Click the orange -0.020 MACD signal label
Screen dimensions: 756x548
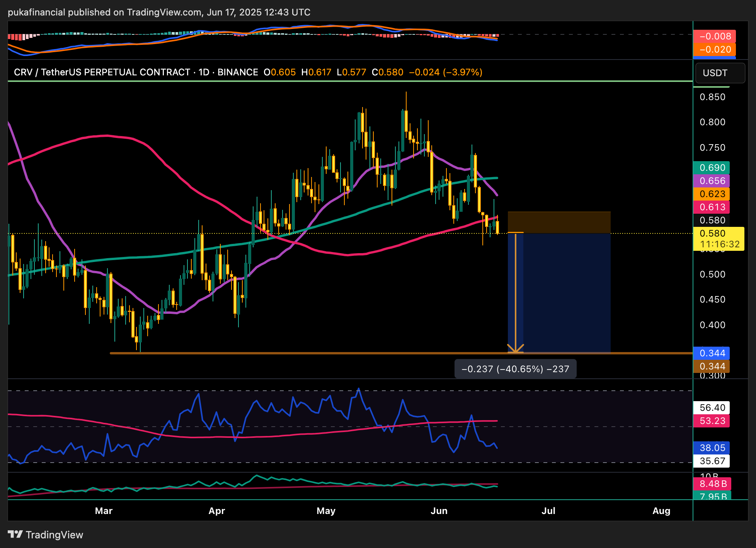pyautogui.click(x=714, y=49)
